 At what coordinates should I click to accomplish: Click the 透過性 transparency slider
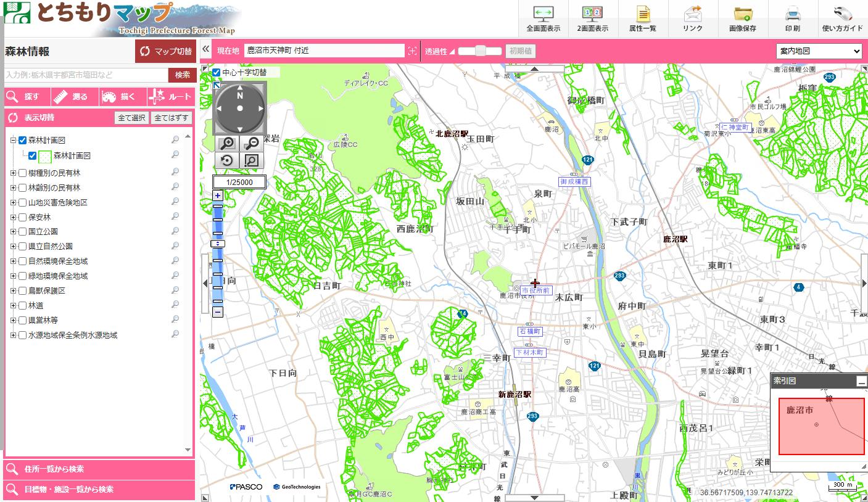(480, 51)
